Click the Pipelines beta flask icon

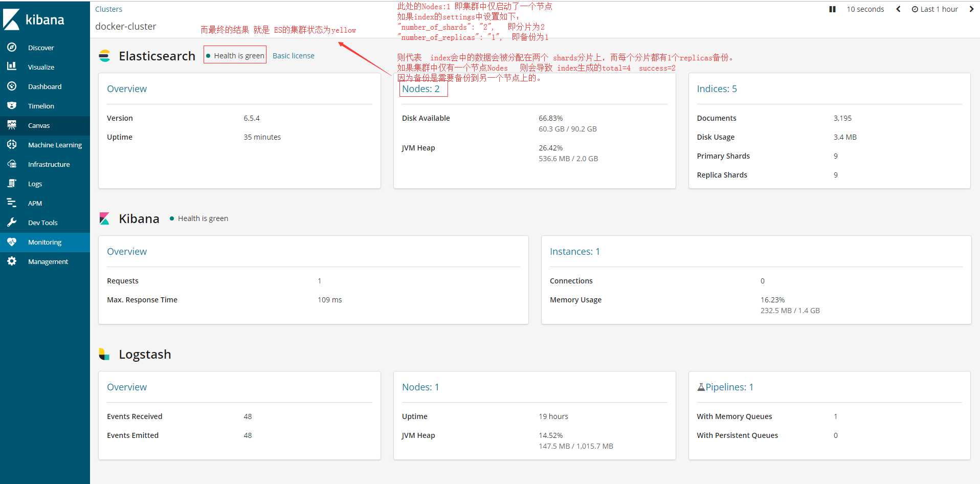(x=701, y=387)
